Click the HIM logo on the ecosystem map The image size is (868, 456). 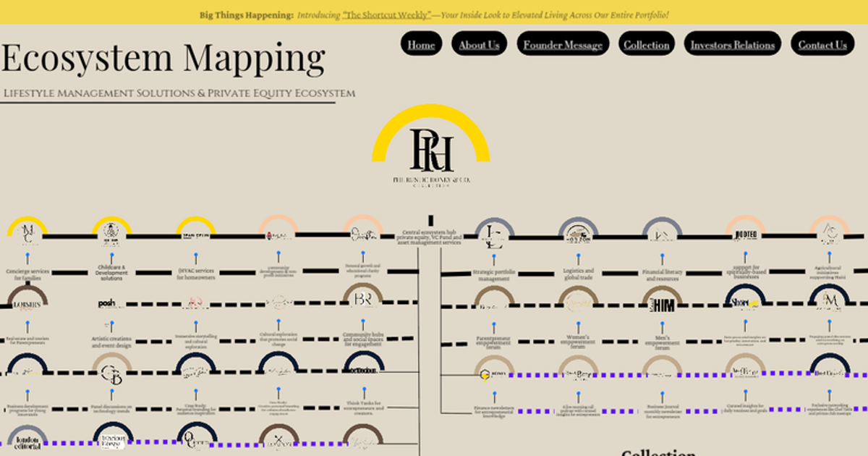point(662,306)
